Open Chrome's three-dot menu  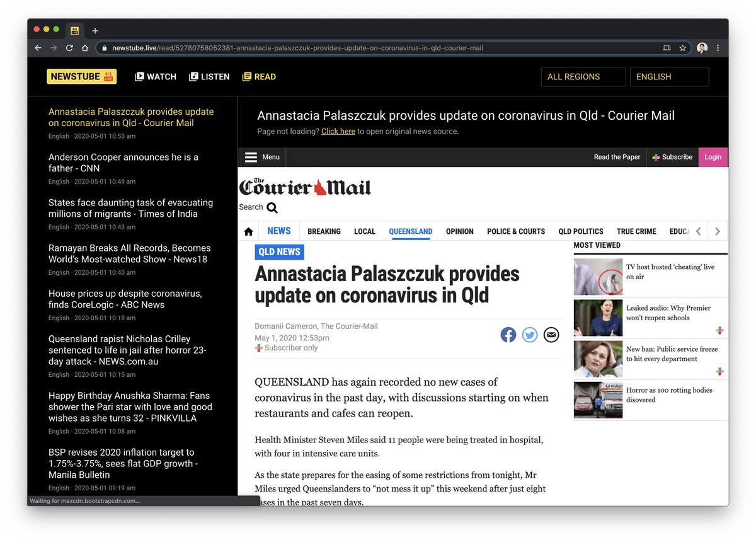tap(718, 48)
